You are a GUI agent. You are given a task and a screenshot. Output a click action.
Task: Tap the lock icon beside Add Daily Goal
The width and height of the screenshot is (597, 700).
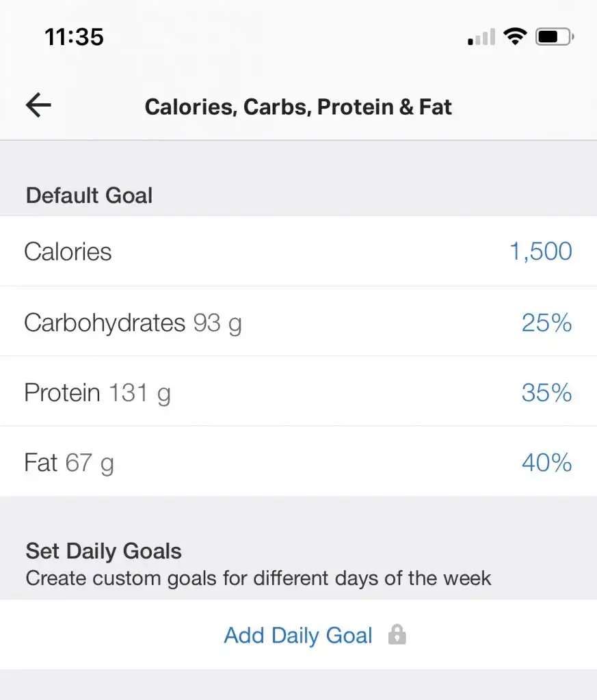coord(397,635)
